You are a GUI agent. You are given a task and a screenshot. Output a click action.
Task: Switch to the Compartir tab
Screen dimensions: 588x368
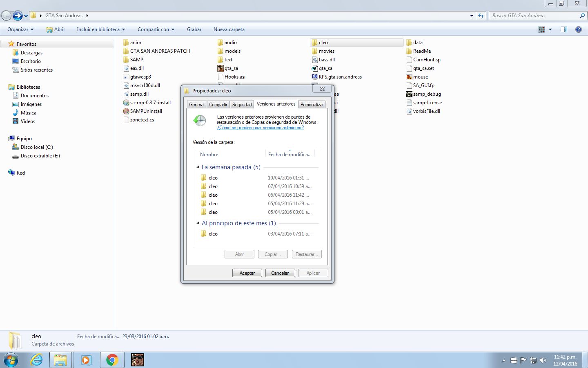point(218,105)
